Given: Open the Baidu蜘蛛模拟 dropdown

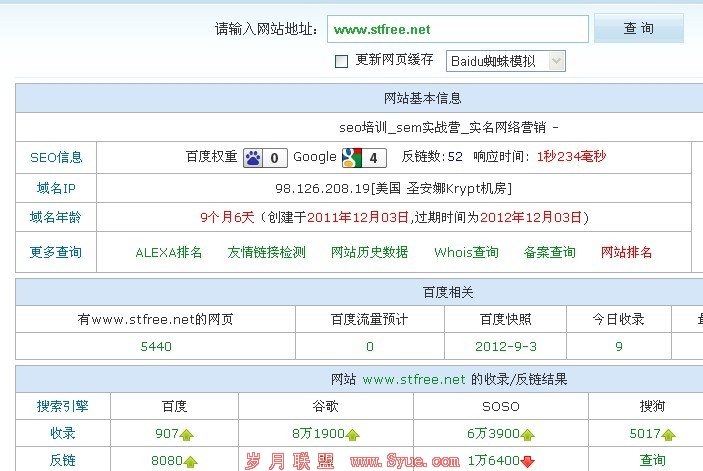Looking at the screenshot, I should pyautogui.click(x=505, y=61).
